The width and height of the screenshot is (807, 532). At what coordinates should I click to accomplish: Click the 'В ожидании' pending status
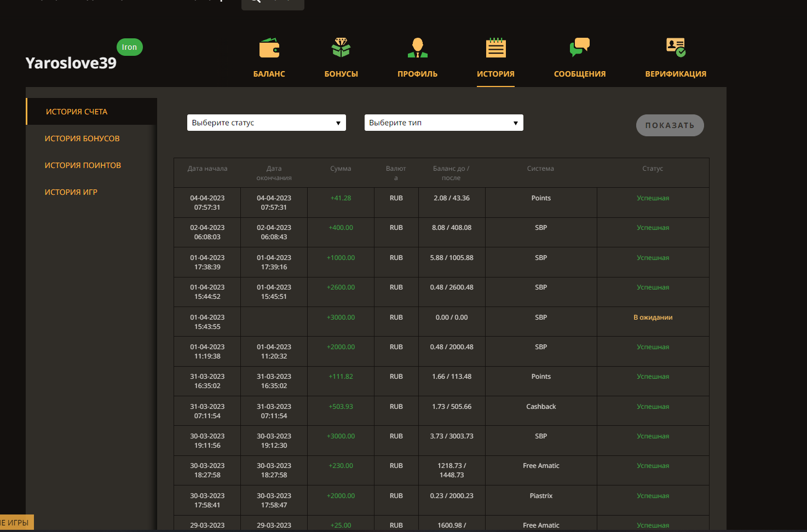coord(653,317)
